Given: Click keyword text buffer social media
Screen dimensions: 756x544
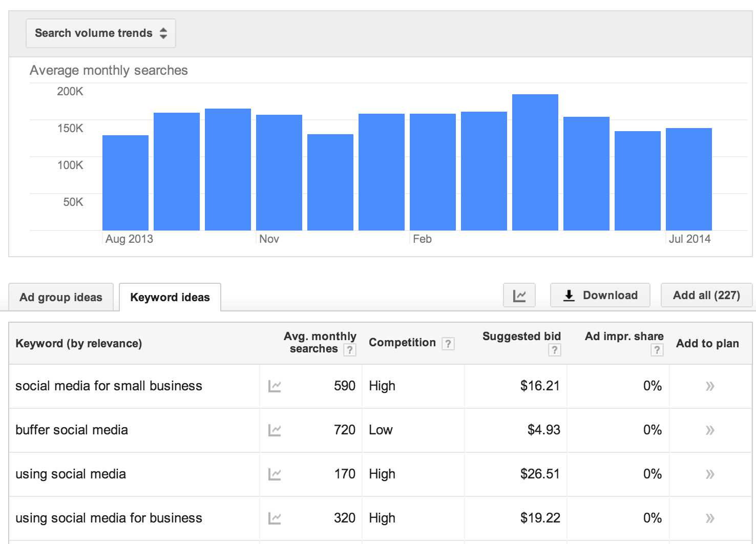Looking at the screenshot, I should click(72, 430).
